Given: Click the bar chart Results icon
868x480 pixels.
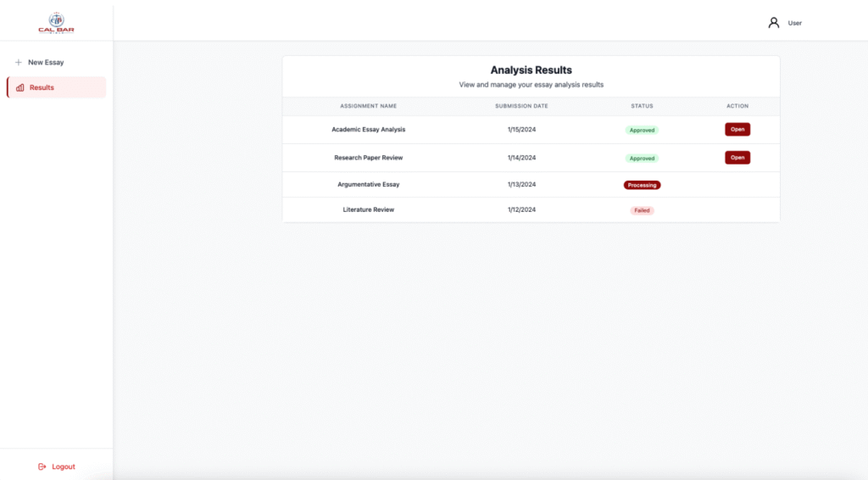Looking at the screenshot, I should click(20, 87).
